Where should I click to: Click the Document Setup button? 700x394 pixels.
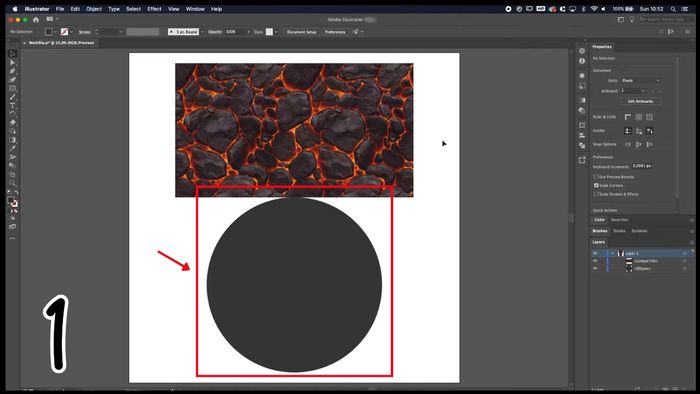click(x=302, y=32)
